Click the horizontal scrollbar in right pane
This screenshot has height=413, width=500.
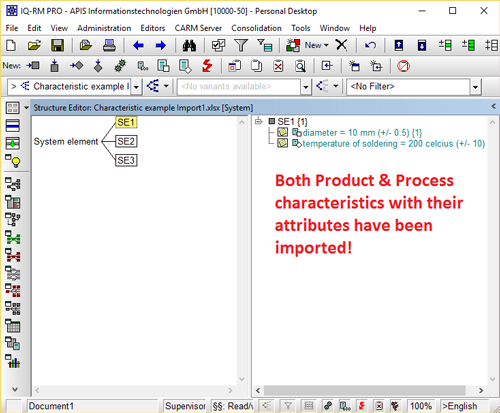(x=365, y=390)
